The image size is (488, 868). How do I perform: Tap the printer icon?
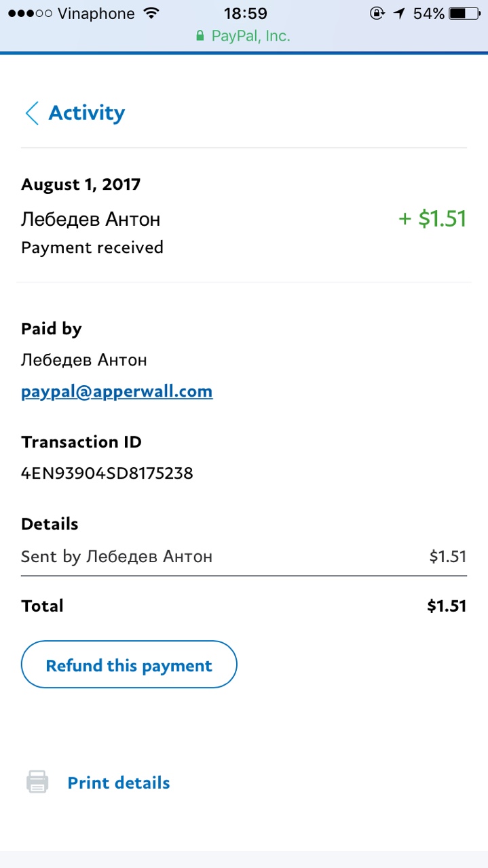pyautogui.click(x=37, y=782)
